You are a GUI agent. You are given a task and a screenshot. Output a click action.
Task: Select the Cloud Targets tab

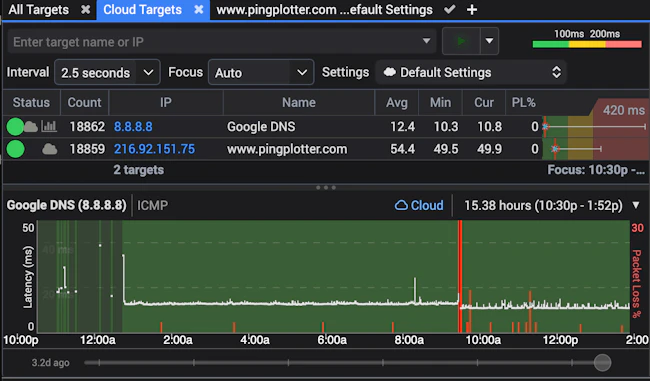pos(142,10)
